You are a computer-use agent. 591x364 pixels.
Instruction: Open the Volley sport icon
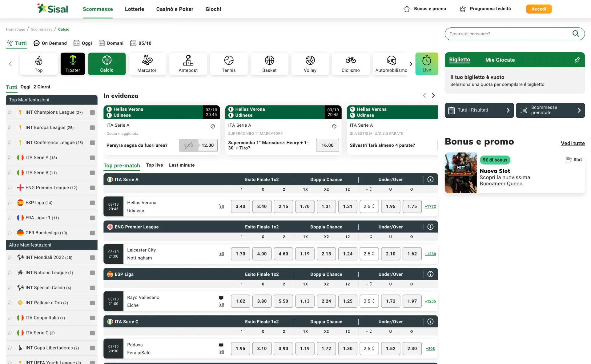pos(310,64)
